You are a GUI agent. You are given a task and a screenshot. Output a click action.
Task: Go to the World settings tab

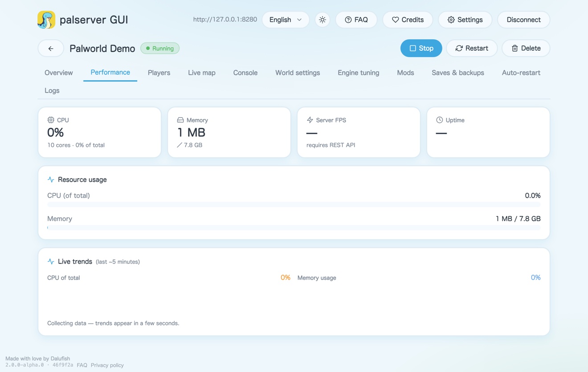click(x=298, y=73)
